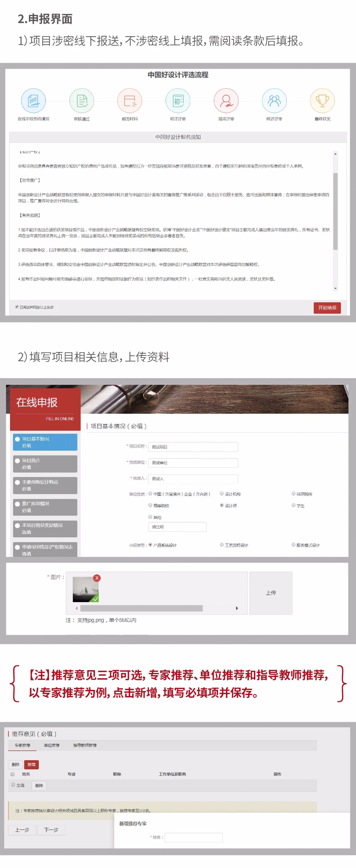Click the 姓名 column header

(26, 774)
